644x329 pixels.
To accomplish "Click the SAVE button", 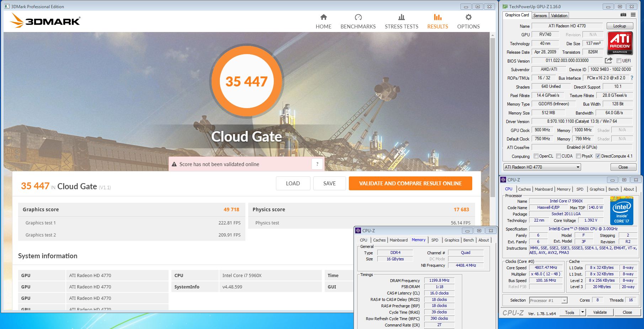I will (x=329, y=184).
